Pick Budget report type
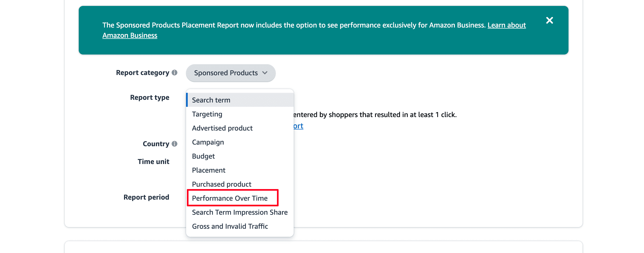Screen dimensions: 644x253 click(203, 156)
